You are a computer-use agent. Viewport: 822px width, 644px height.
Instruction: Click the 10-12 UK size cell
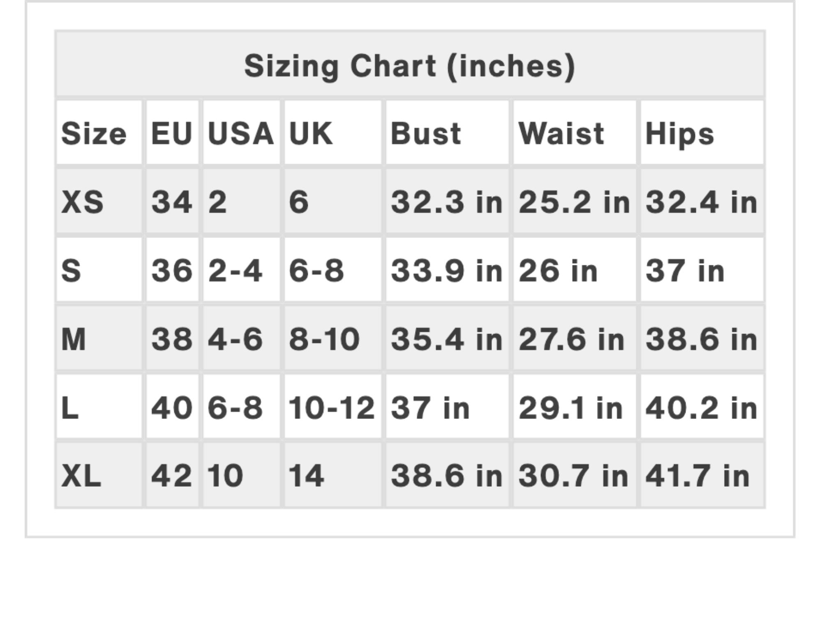[332, 408]
